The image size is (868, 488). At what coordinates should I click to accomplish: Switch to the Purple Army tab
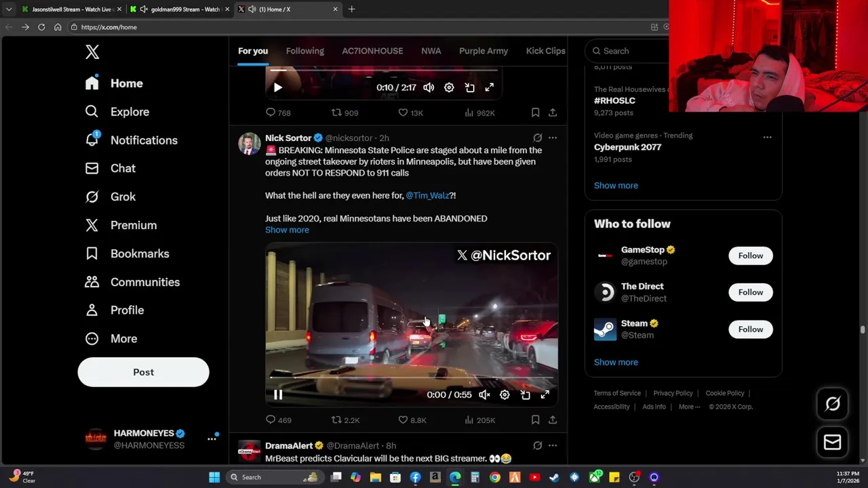484,51
